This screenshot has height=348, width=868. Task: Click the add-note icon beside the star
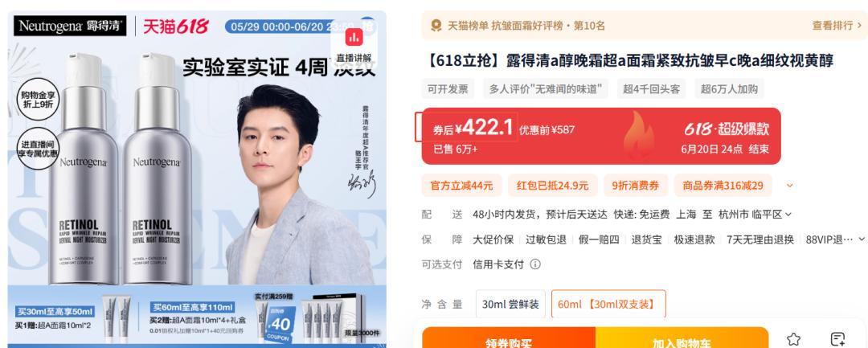837,339
